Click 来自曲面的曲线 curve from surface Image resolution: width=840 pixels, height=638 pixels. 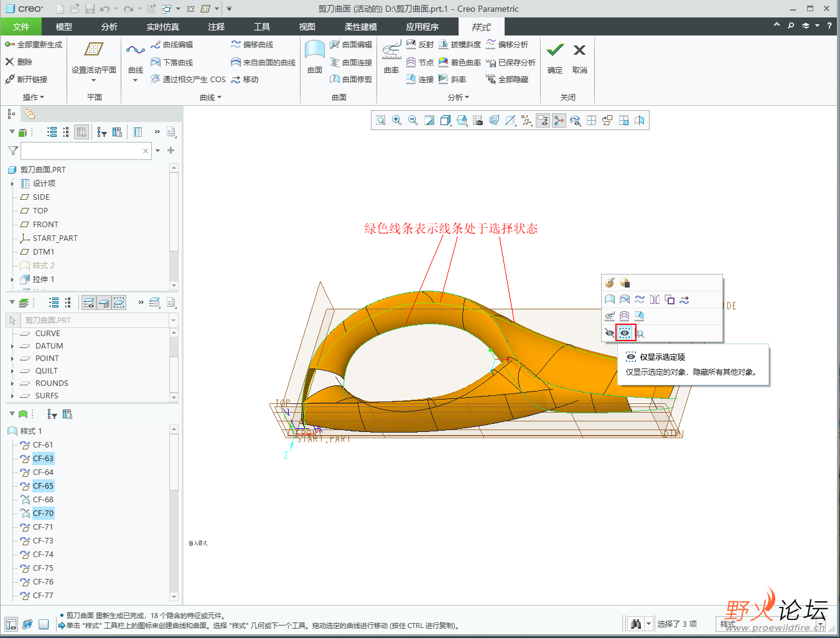(263, 62)
